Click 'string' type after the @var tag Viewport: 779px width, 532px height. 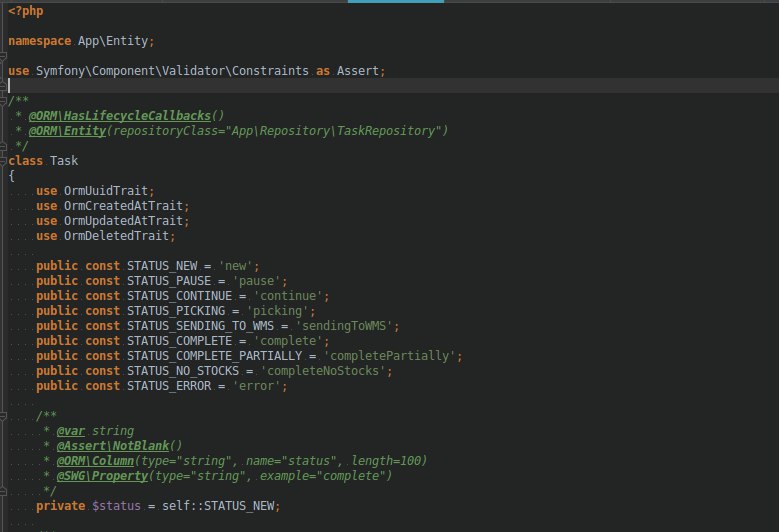pyautogui.click(x=113, y=431)
